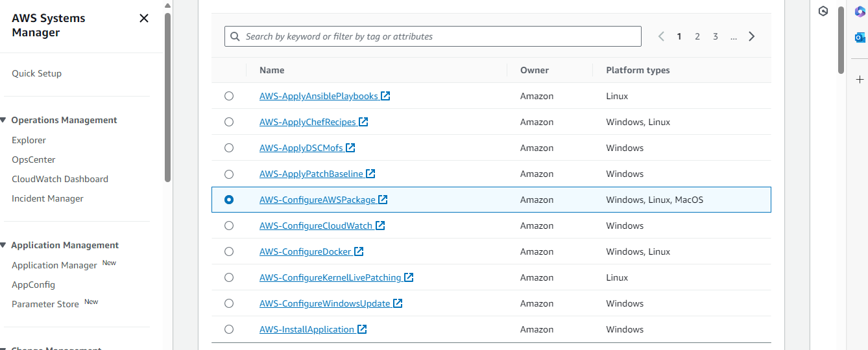868x350 pixels.
Task: Open Incident Manager in the sidebar
Action: pos(47,198)
